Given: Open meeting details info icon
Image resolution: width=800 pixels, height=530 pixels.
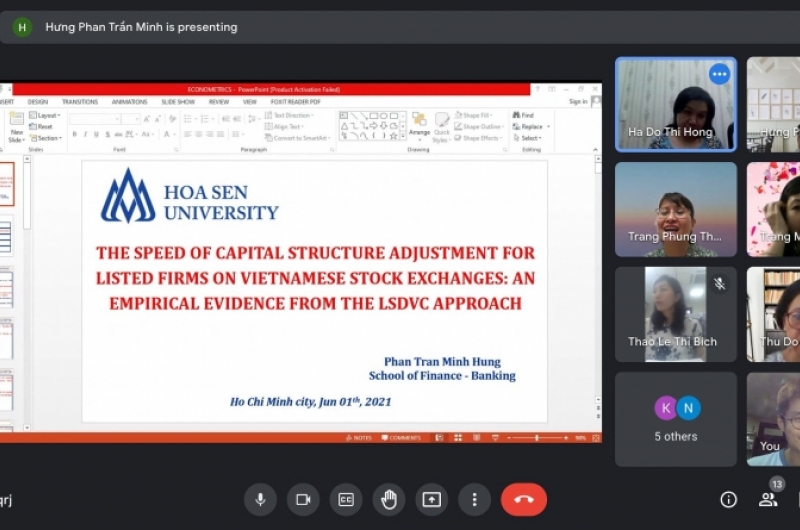Looking at the screenshot, I should pos(728,499).
